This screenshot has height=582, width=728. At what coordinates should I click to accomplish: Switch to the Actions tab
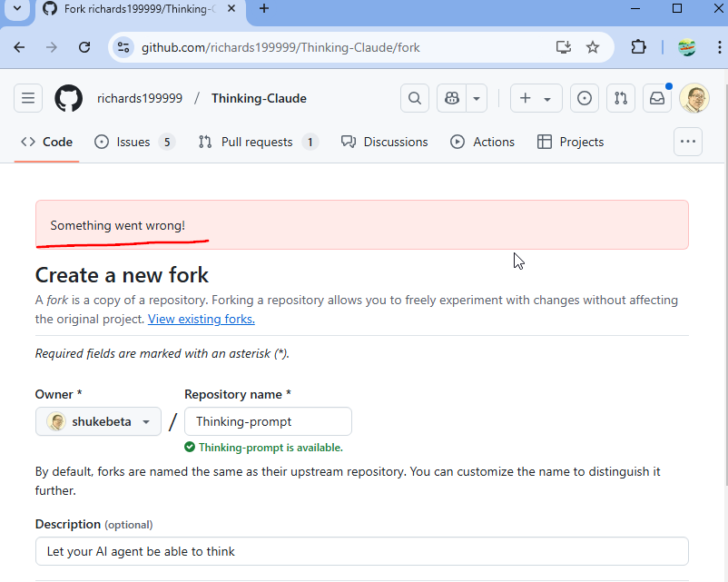tap(482, 142)
